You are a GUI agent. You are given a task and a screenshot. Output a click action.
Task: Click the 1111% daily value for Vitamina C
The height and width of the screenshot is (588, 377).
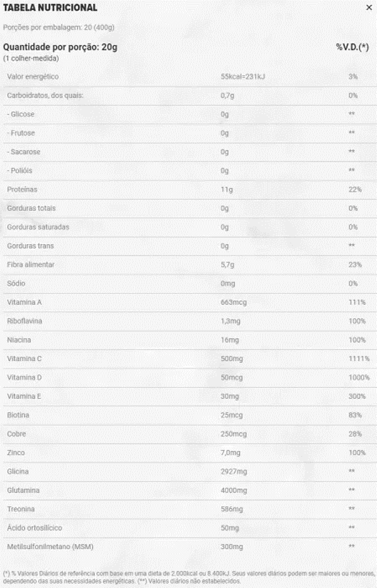(359, 358)
